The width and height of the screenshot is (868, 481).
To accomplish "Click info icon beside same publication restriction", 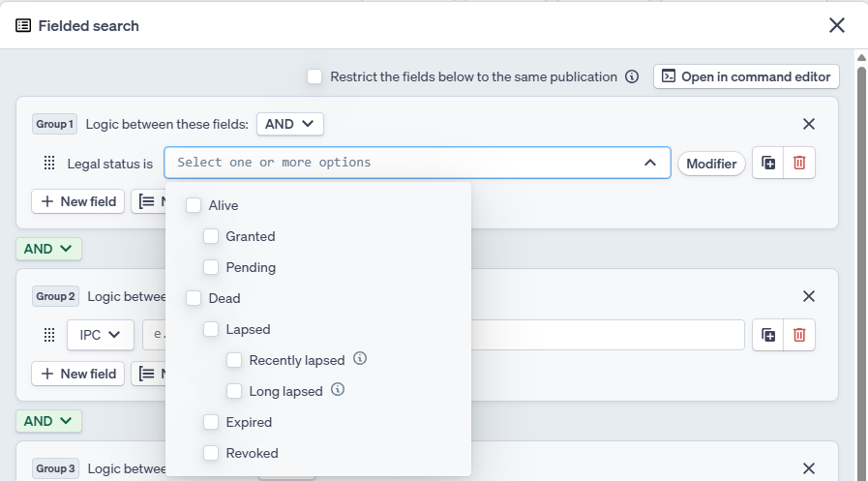I will pyautogui.click(x=632, y=76).
